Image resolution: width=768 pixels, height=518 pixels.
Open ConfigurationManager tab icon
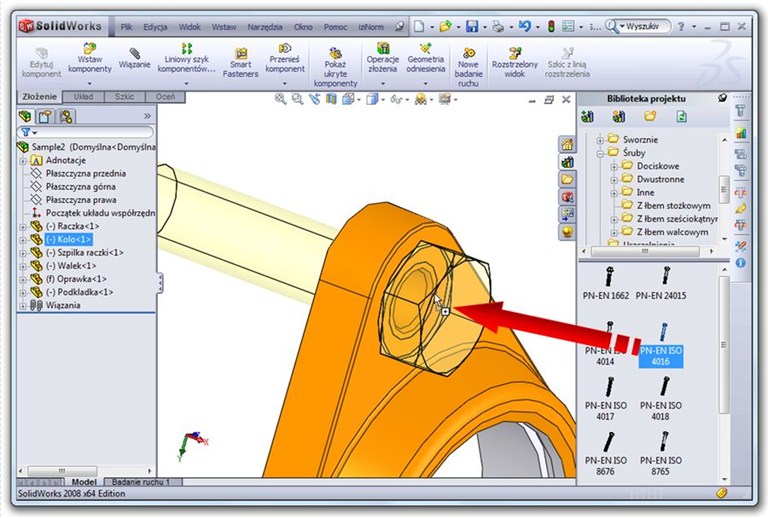[x=66, y=116]
